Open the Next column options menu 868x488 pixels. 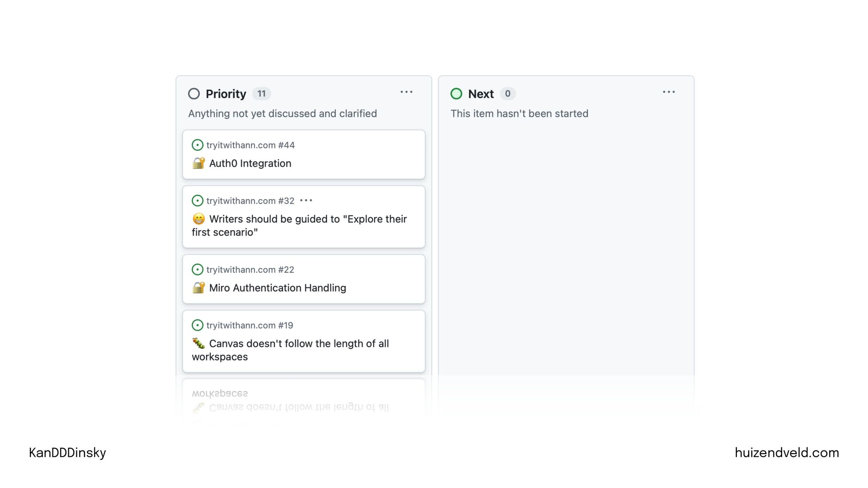coord(669,92)
